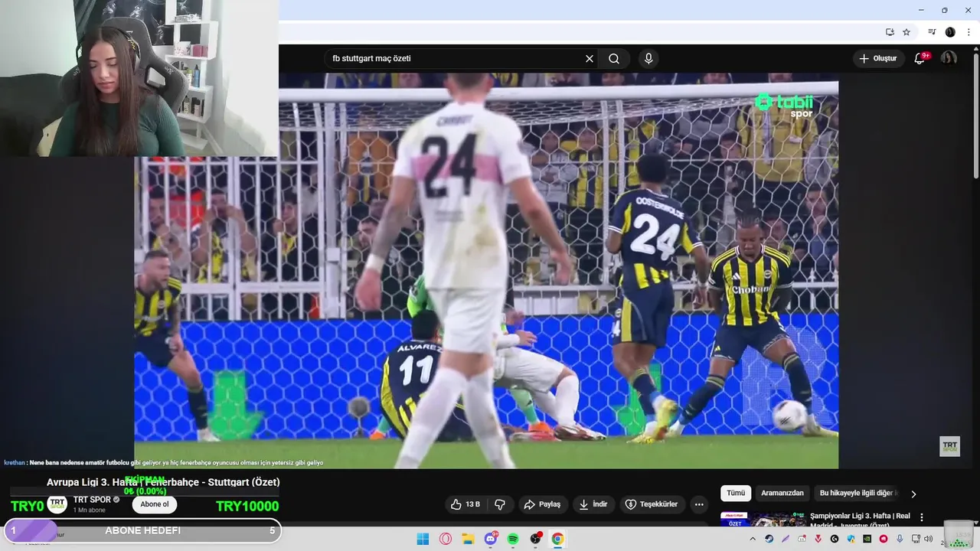This screenshot has height=551, width=980.
Task: Open File Explorer from taskbar
Action: coord(468,539)
